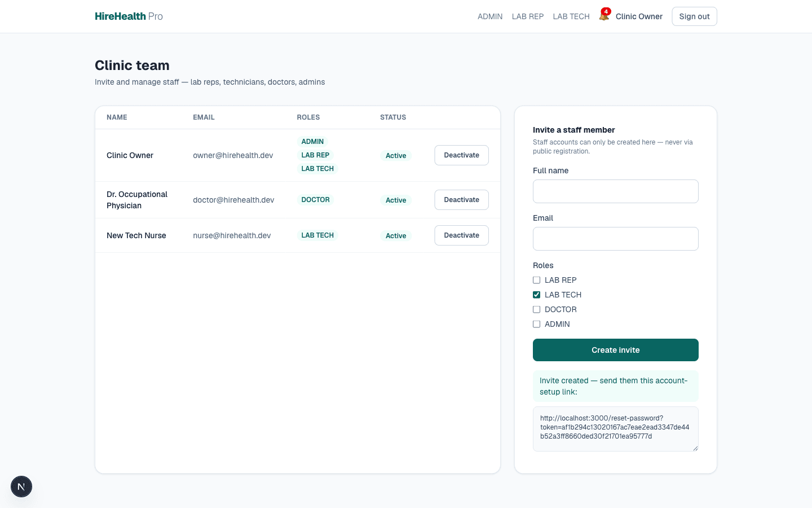Select doctor@hirehealth.dev email cell

pyautogui.click(x=233, y=200)
